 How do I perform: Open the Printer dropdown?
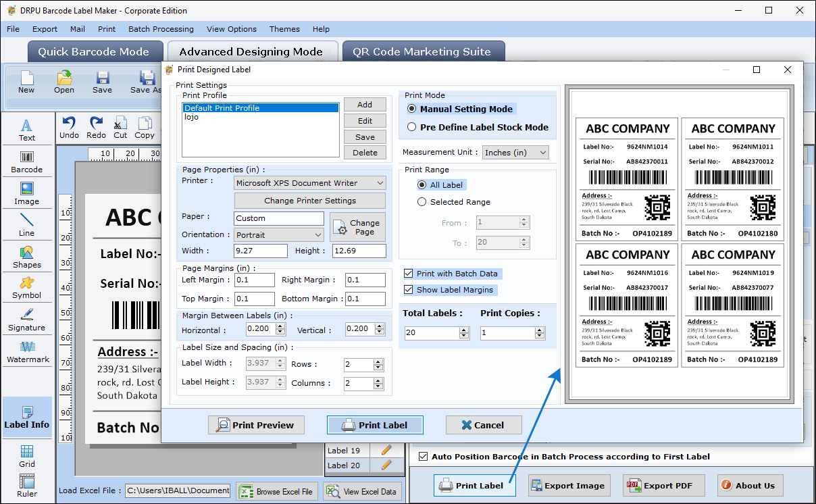(310, 183)
